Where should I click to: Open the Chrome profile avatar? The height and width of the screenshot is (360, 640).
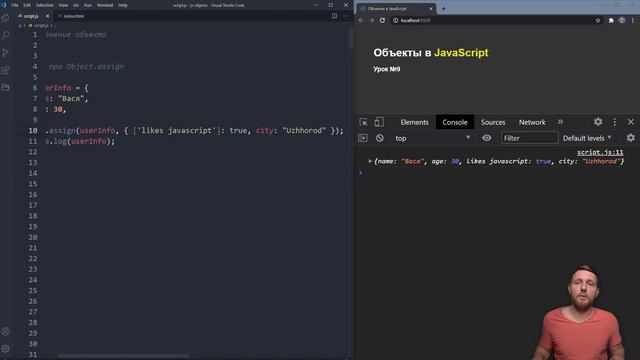click(622, 20)
